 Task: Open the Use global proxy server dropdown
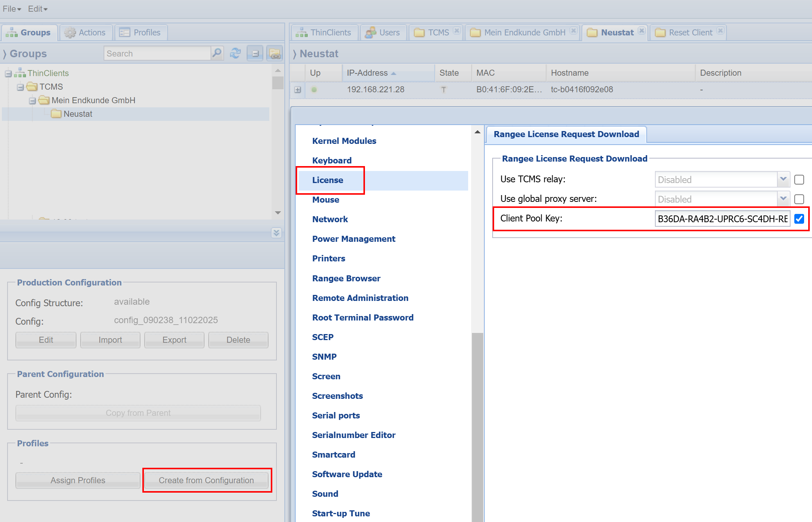click(x=783, y=199)
